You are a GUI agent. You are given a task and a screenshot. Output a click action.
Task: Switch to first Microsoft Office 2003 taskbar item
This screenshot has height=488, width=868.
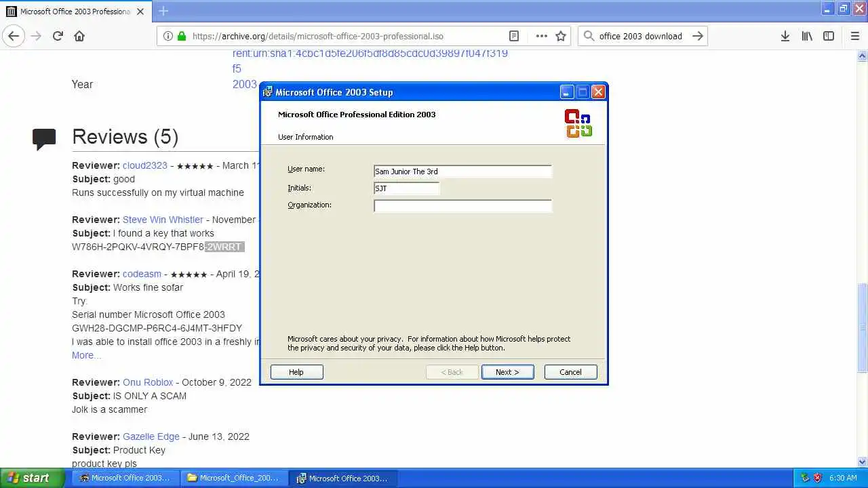pos(125,478)
